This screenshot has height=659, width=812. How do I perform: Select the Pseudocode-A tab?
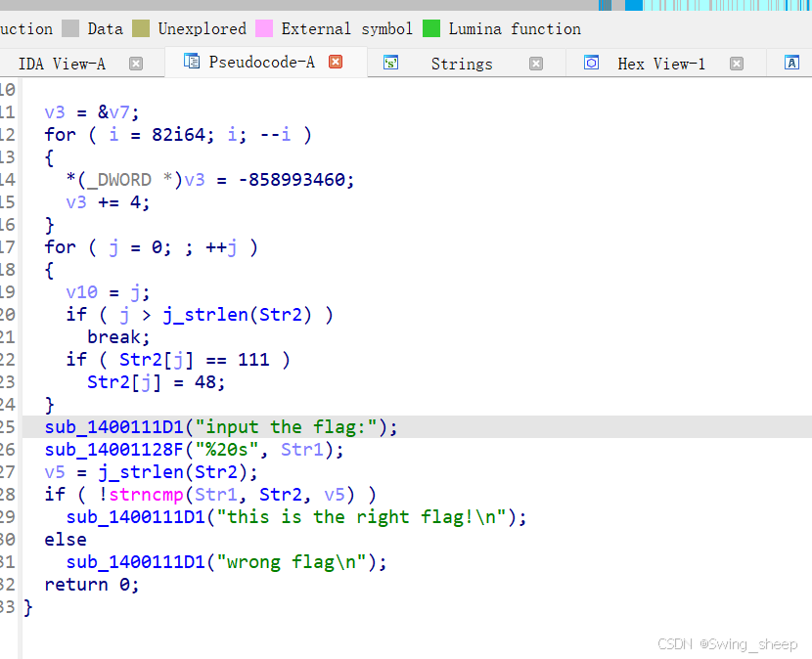(261, 63)
